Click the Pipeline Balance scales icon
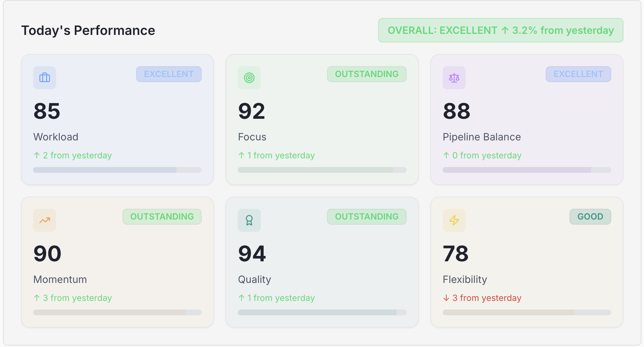Viewport: 644px width, 347px height. click(x=454, y=78)
